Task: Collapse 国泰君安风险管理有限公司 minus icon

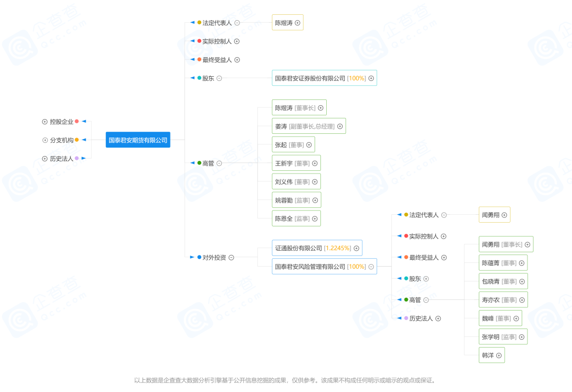Action: [x=371, y=267]
